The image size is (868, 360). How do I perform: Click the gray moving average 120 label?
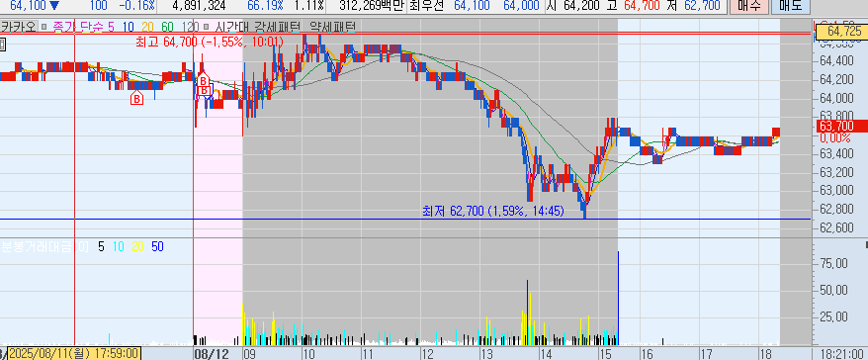click(190, 26)
